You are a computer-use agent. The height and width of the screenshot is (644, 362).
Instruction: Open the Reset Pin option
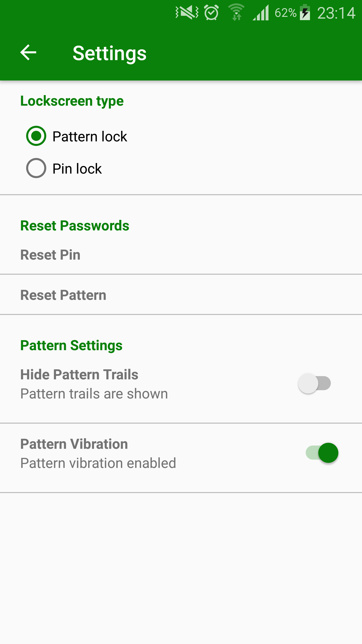[x=50, y=255]
